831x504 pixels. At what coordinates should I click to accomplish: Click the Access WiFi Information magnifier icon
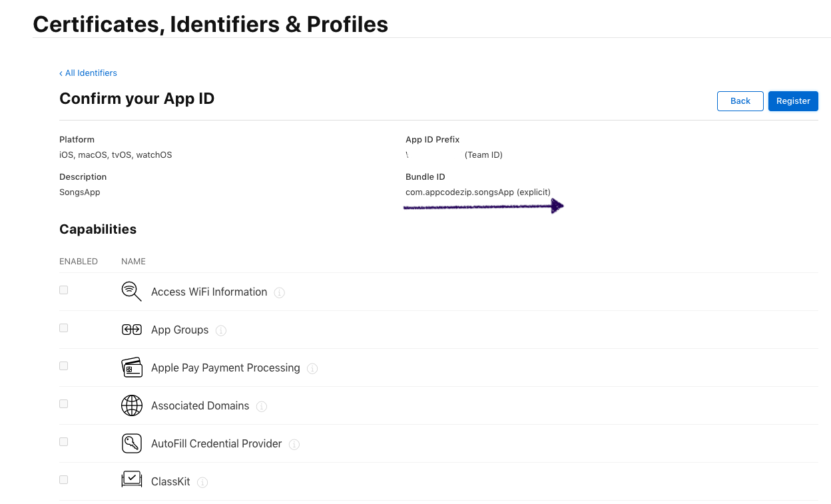131,291
